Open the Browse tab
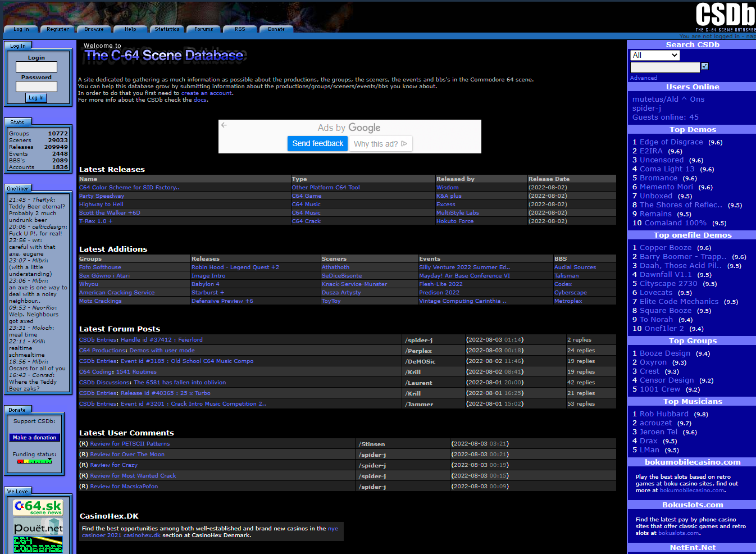 pyautogui.click(x=94, y=29)
